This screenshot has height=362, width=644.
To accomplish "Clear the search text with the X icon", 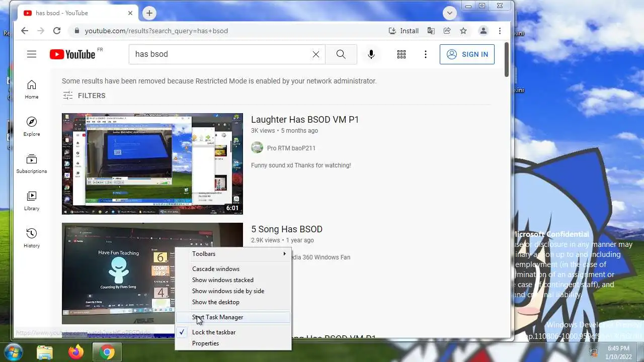I will [316, 54].
